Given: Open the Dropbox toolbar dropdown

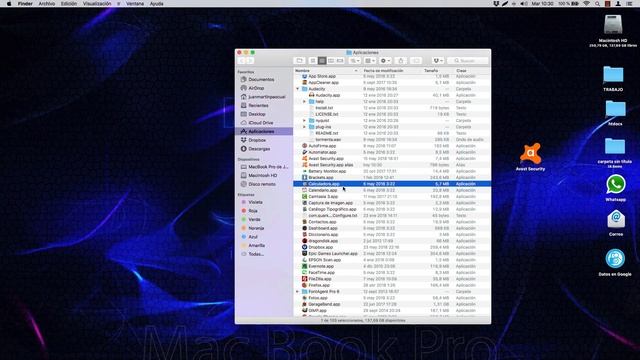Looking at the screenshot, I should [x=438, y=61].
